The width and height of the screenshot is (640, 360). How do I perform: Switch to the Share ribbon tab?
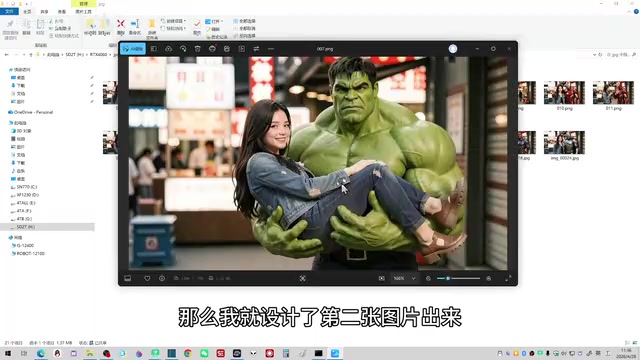point(44,11)
